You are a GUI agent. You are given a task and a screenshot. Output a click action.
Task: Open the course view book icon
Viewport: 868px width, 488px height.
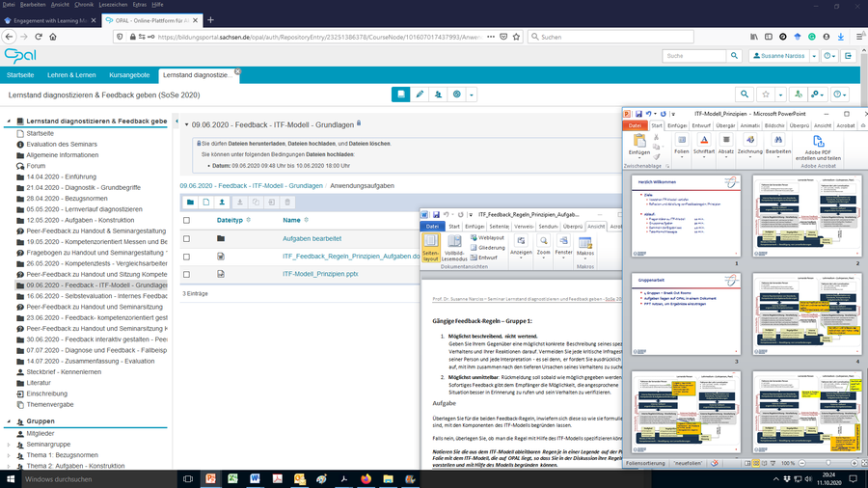click(x=401, y=95)
